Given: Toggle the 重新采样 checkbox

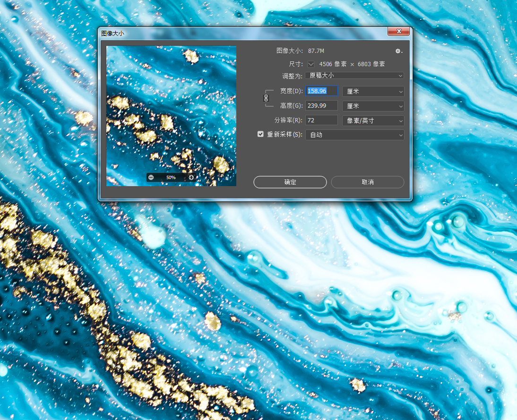Looking at the screenshot, I should (260, 134).
